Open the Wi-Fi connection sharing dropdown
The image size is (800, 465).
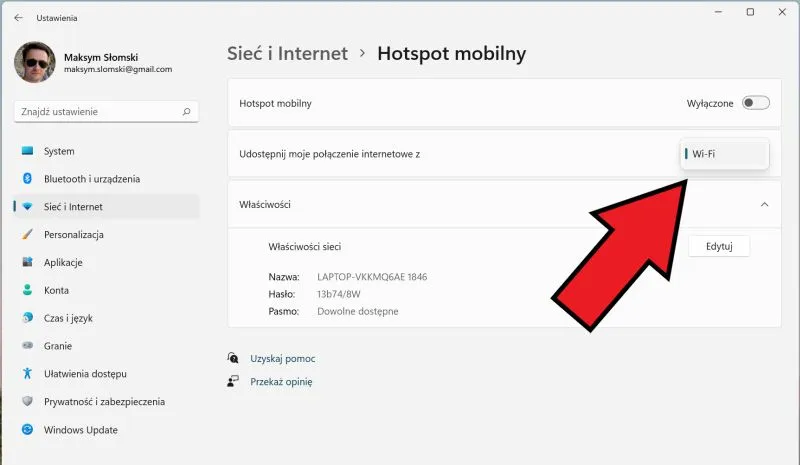[724, 154]
